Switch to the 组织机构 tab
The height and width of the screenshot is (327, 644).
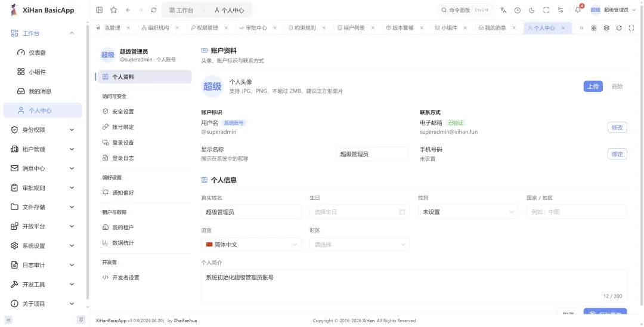click(159, 28)
